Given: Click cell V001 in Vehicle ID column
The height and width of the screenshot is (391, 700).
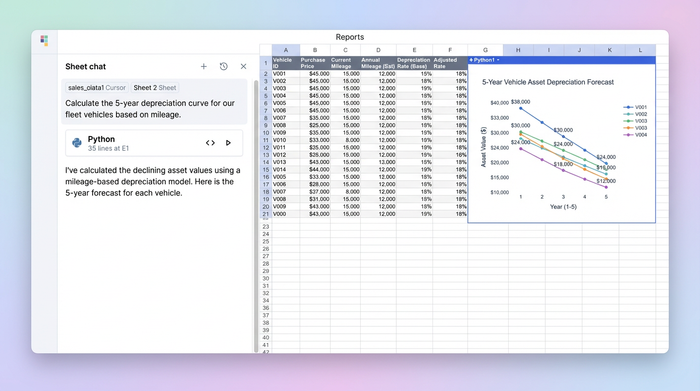Looking at the screenshot, I should pyautogui.click(x=286, y=74).
